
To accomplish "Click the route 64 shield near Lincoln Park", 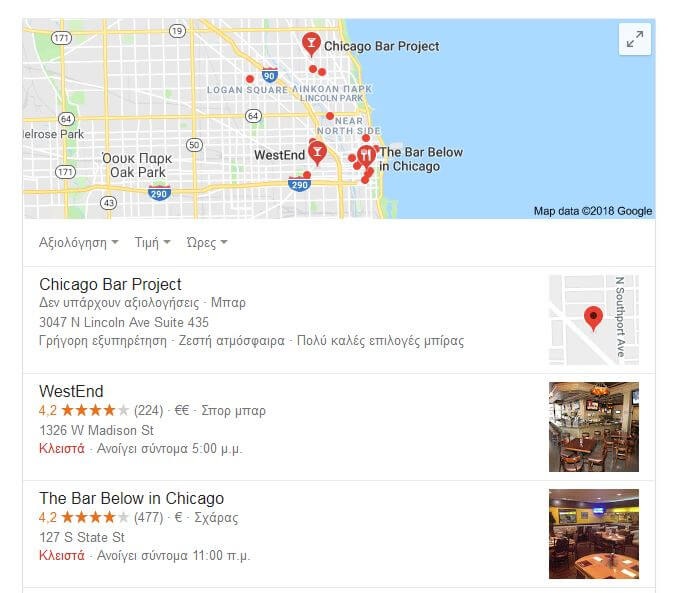I will (x=254, y=116).
